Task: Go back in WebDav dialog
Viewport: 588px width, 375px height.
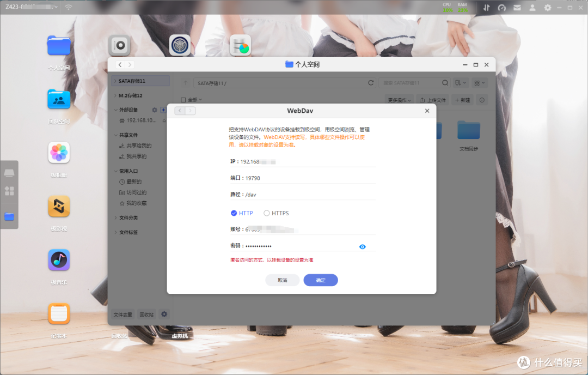Action: [180, 111]
